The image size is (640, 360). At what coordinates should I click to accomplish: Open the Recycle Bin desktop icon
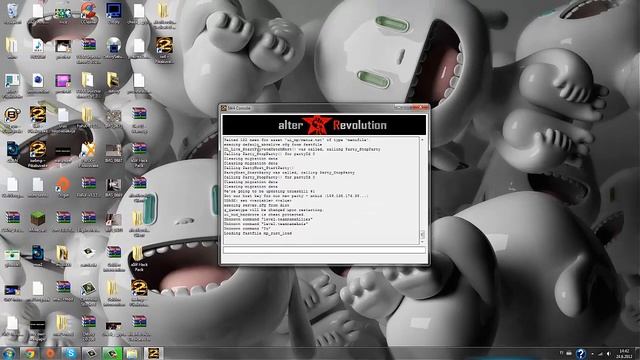[12, 11]
